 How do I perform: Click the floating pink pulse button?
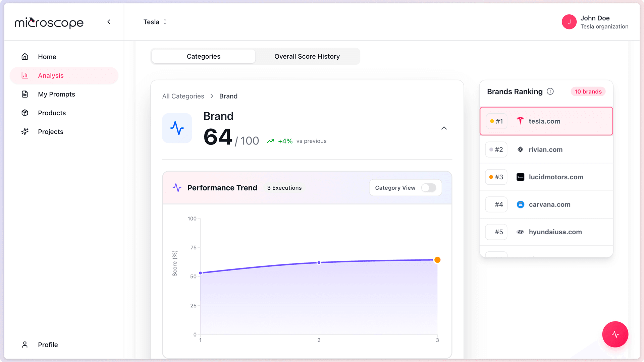(x=615, y=334)
